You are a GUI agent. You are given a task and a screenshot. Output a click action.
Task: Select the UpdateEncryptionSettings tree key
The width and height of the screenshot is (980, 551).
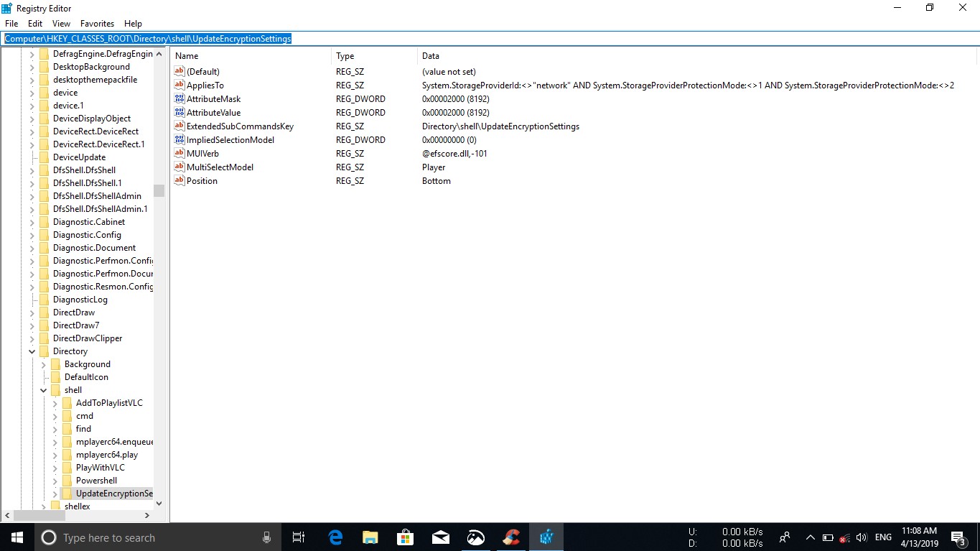point(114,494)
